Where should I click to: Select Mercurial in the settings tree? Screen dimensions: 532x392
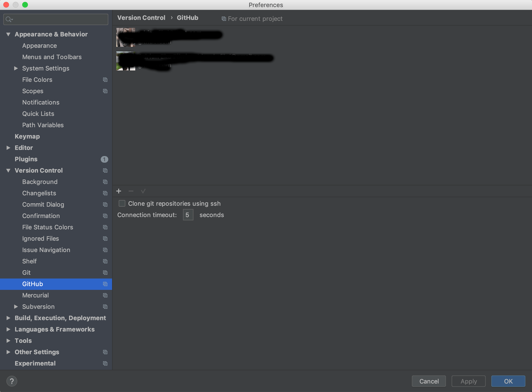click(x=35, y=295)
